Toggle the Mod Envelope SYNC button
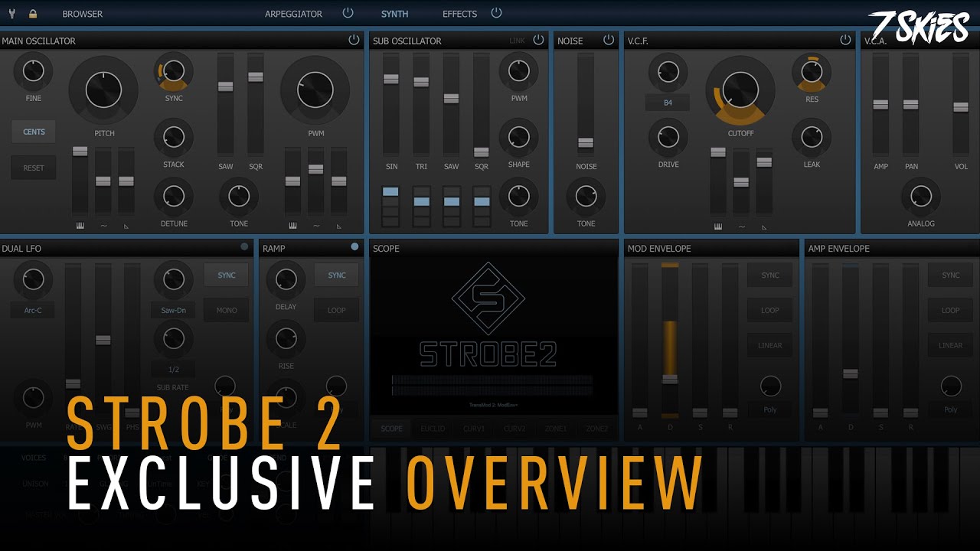The image size is (980, 551). tap(770, 275)
